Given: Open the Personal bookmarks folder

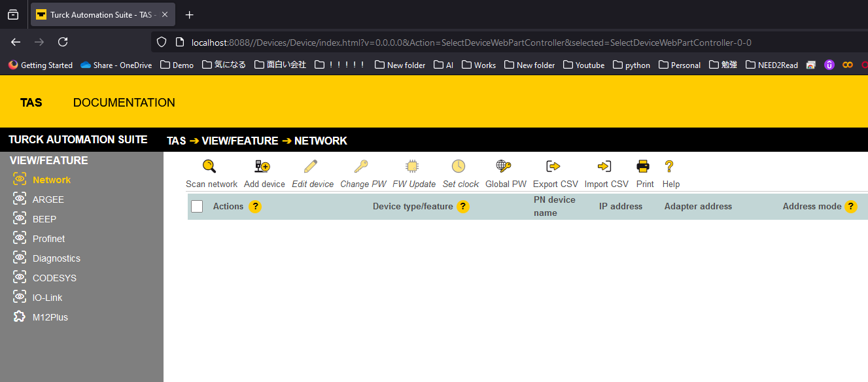Looking at the screenshot, I should point(680,65).
